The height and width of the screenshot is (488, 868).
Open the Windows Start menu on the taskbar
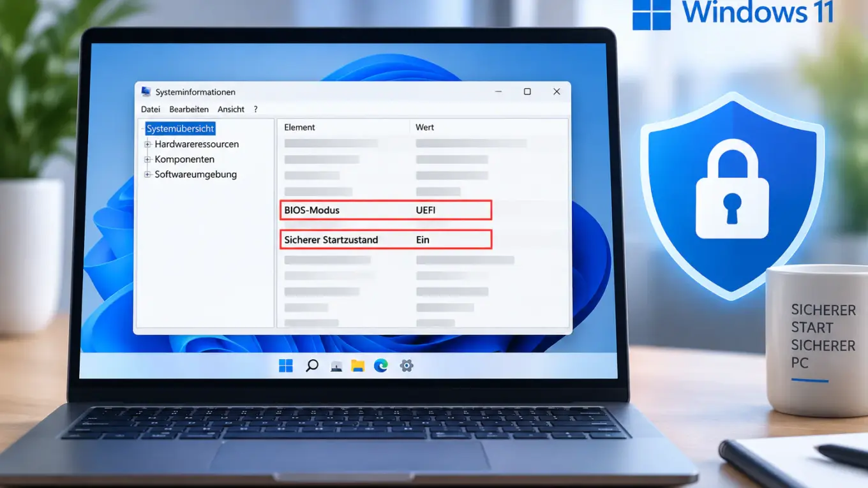point(286,366)
